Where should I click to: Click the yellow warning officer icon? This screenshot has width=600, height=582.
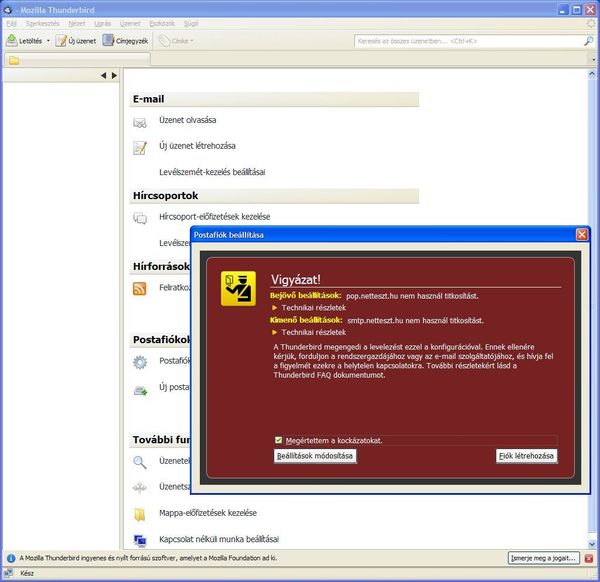(238, 288)
